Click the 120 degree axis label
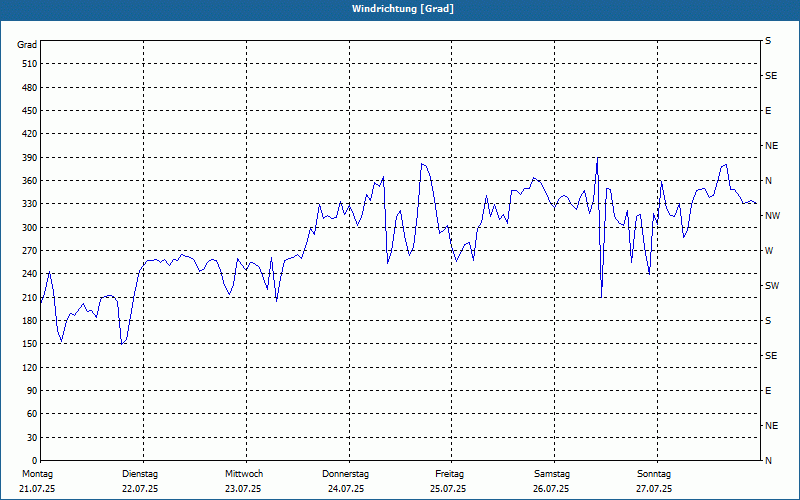Image resolution: width=800 pixels, height=500 pixels. pyautogui.click(x=30, y=367)
